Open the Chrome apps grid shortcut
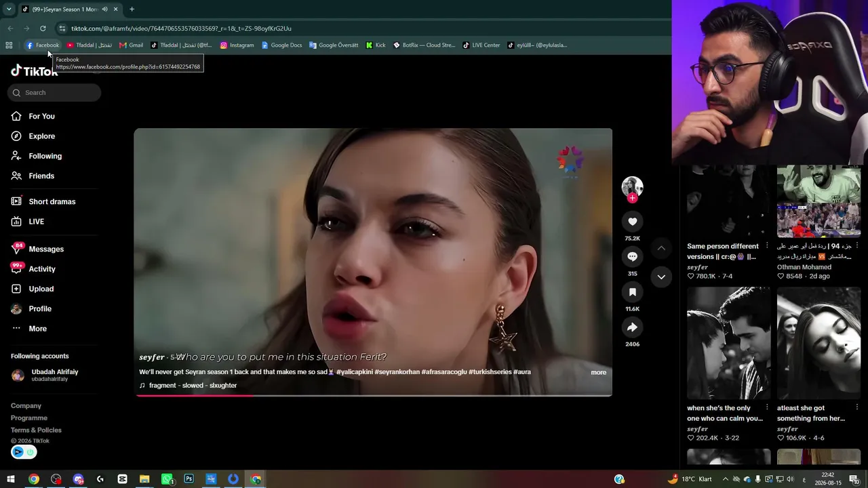868x488 pixels. [9, 45]
